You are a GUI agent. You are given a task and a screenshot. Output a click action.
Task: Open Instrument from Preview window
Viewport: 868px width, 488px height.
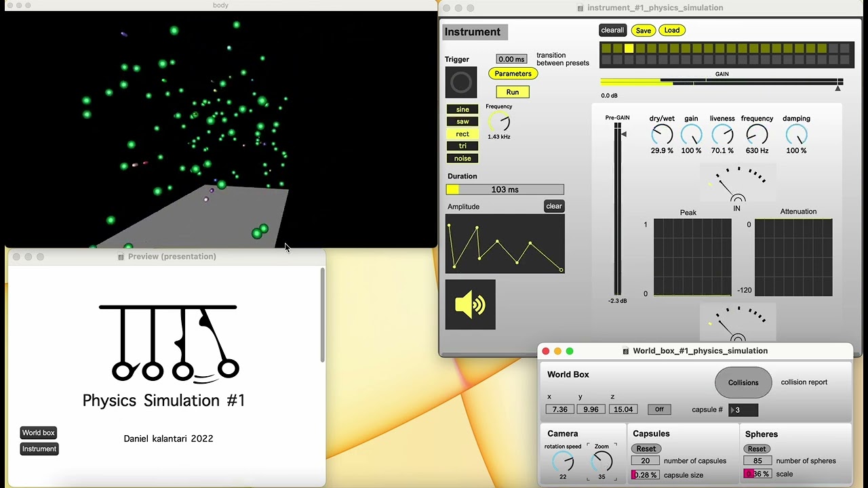click(x=39, y=449)
